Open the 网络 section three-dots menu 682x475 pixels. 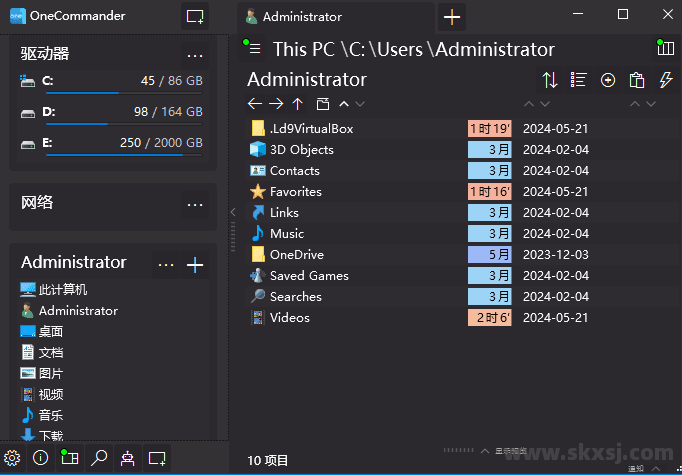coord(195,205)
